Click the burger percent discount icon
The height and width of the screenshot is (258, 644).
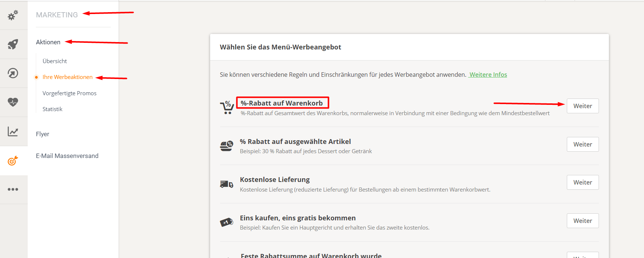pos(226,146)
